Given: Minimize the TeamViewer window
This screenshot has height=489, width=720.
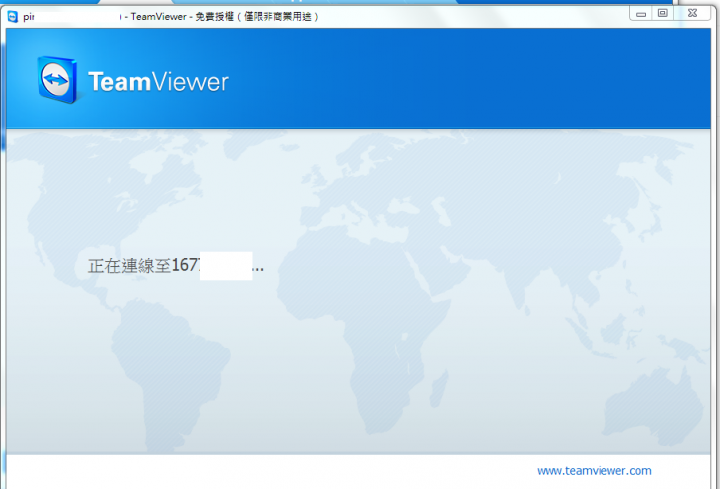Looking at the screenshot, I should click(641, 14).
